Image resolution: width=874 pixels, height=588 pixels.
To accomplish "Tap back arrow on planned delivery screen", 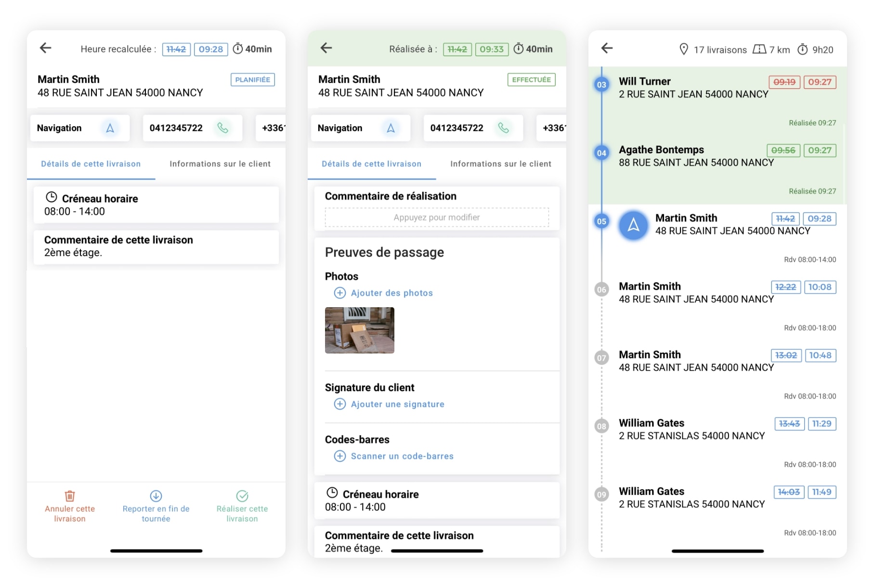I will (x=46, y=48).
